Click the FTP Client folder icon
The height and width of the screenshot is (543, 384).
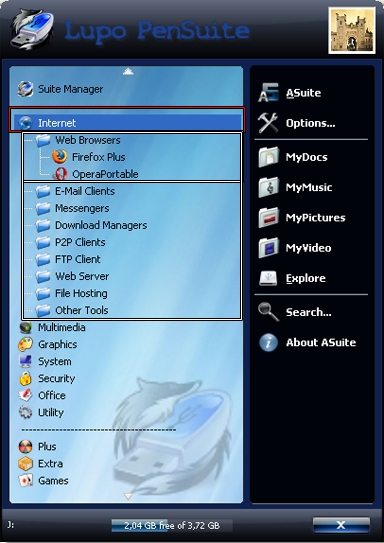coord(43,259)
